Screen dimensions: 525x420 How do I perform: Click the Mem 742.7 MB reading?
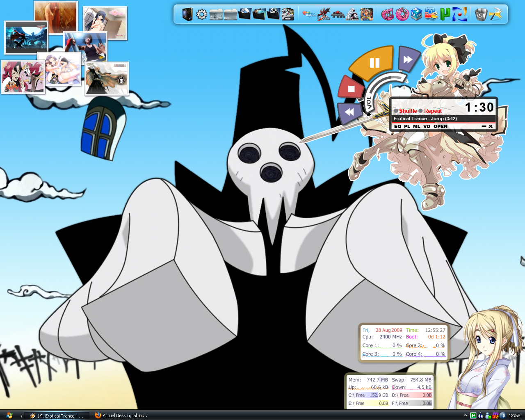[368, 380]
